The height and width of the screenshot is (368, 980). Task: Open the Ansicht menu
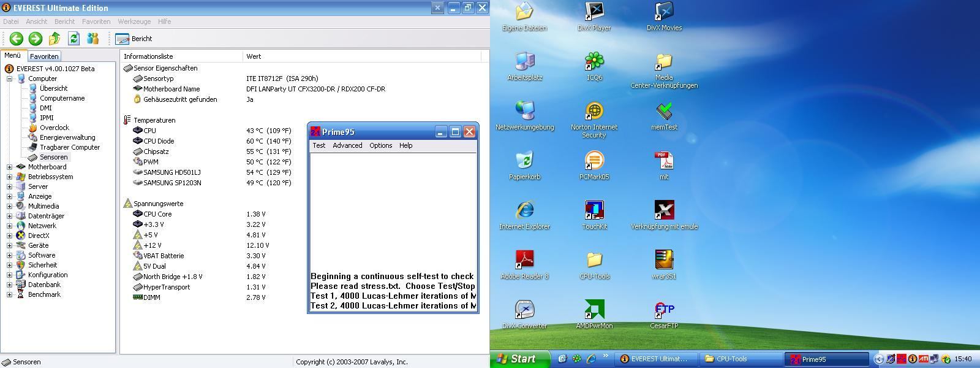click(36, 21)
